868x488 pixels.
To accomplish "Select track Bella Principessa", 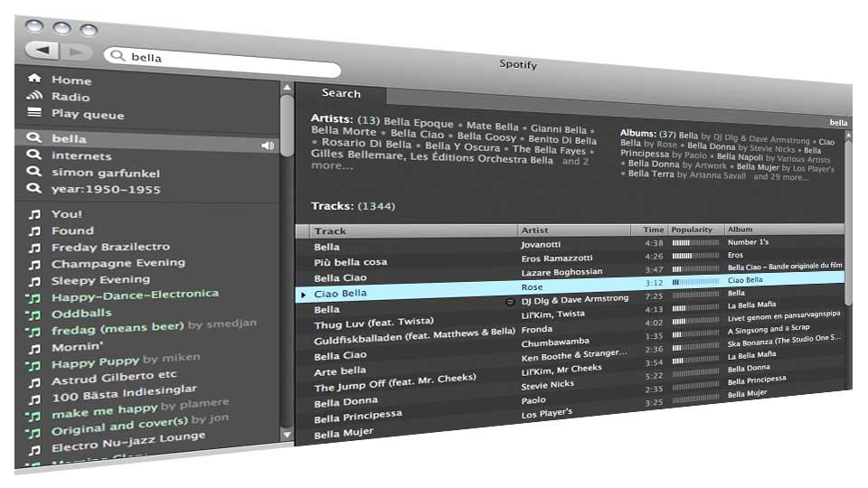I will pos(358,416).
